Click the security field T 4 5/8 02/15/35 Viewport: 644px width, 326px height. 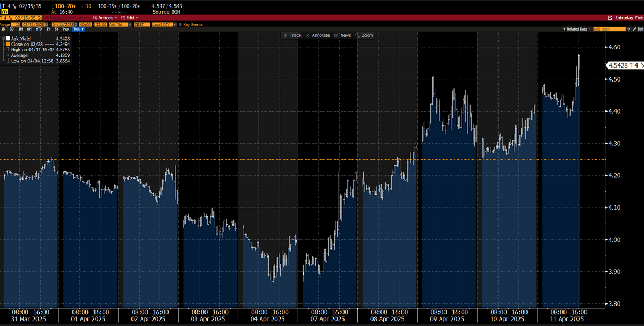pos(21,18)
